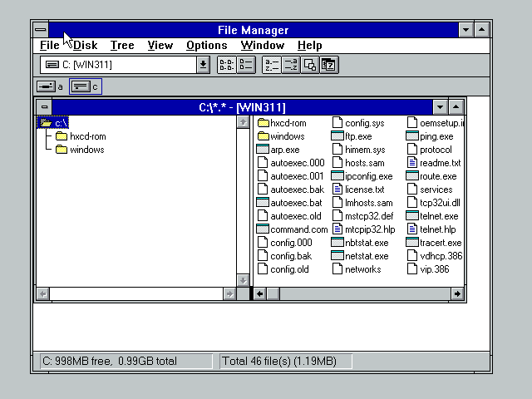Select the hxcd-rom folder in file list
The image size is (532, 399).
point(282,123)
